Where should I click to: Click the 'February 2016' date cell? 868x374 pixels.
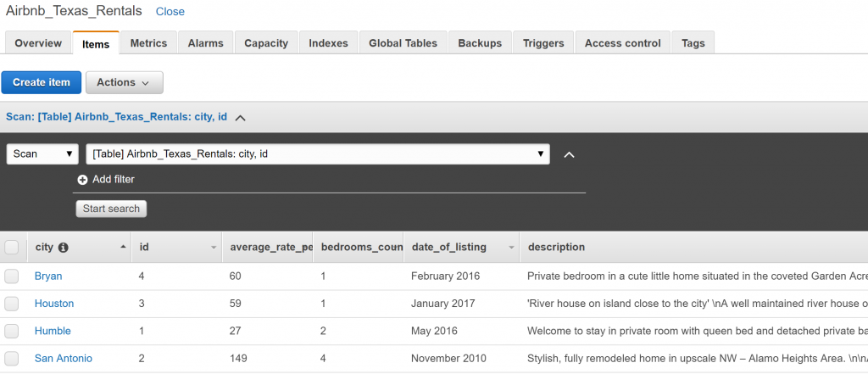[446, 276]
